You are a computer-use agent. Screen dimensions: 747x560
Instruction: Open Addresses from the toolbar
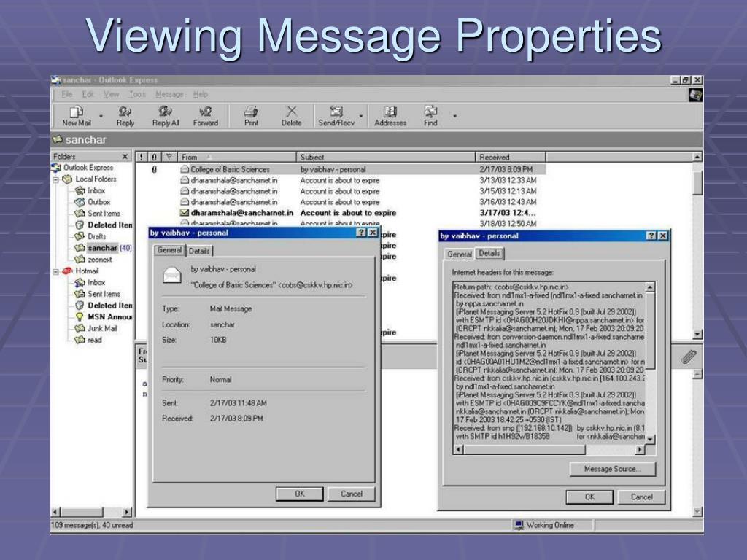pos(390,116)
